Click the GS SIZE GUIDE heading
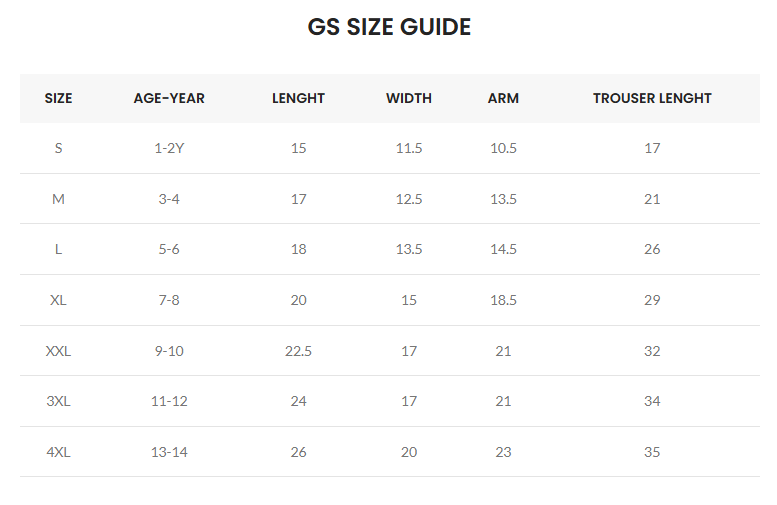The height and width of the screenshot is (505, 777). point(389,28)
